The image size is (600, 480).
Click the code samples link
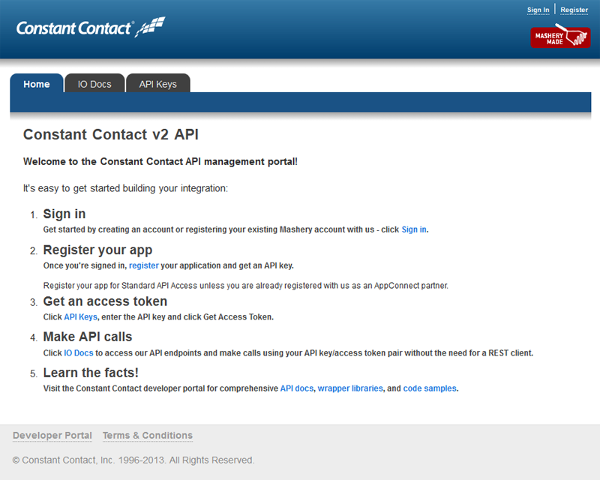430,388
